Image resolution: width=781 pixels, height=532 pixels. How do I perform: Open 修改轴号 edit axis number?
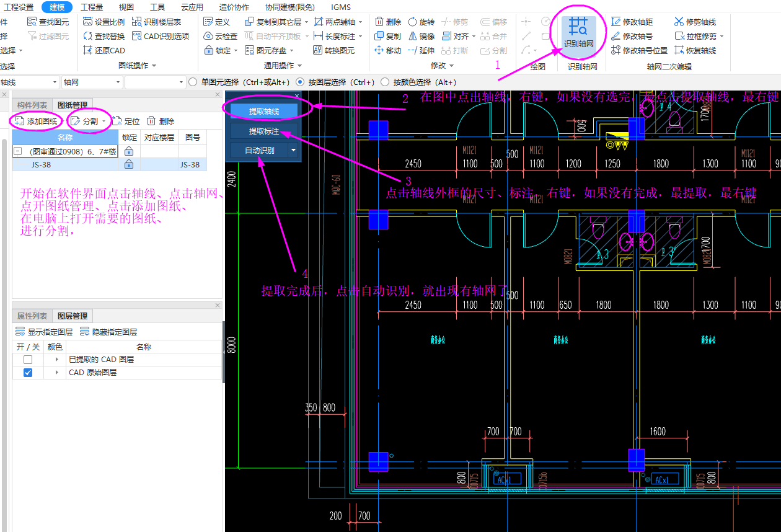[x=632, y=36]
